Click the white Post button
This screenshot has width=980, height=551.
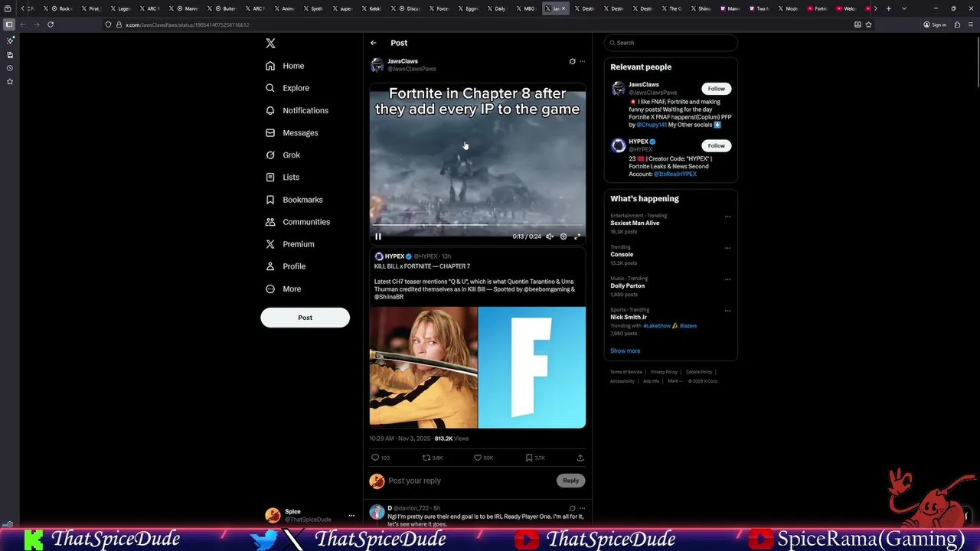[x=305, y=318]
